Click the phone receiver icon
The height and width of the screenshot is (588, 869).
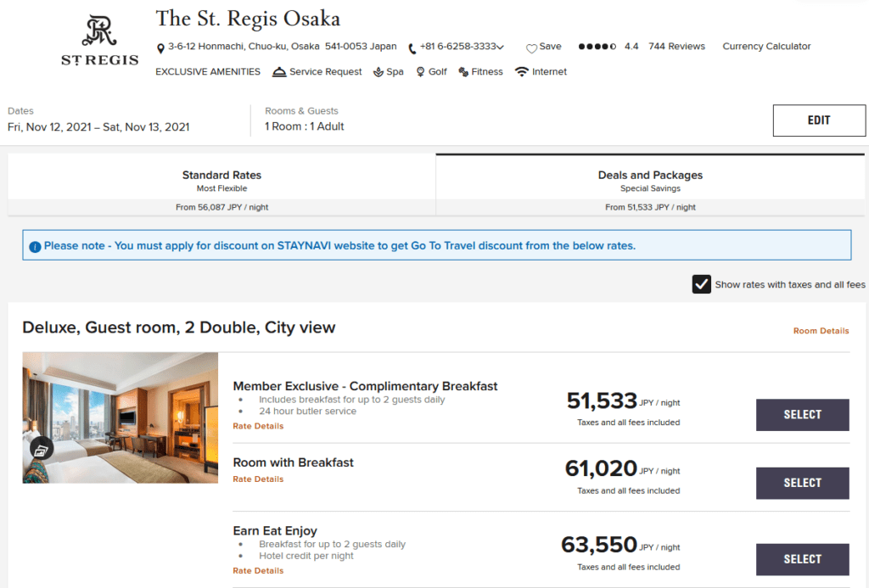coord(411,47)
